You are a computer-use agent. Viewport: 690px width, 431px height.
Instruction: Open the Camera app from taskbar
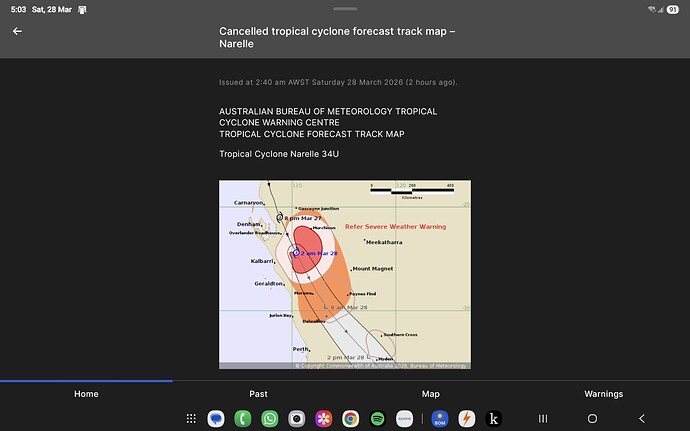[297, 418]
